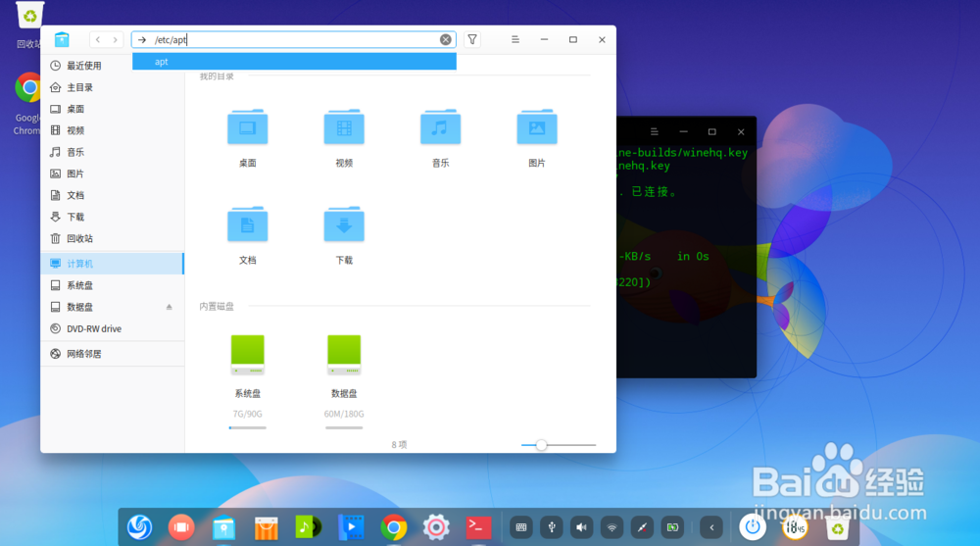The image size is (980, 546).
Task: Clear the address bar with the X icon
Action: point(446,39)
